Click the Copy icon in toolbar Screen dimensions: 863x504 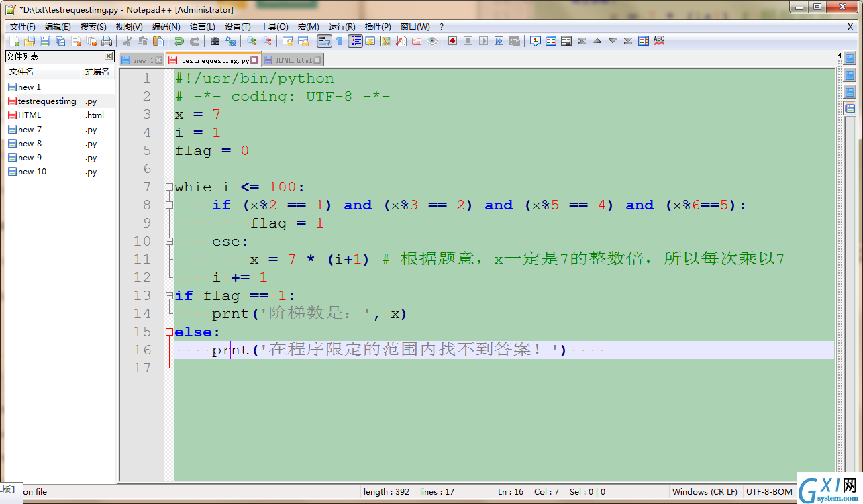click(x=143, y=41)
